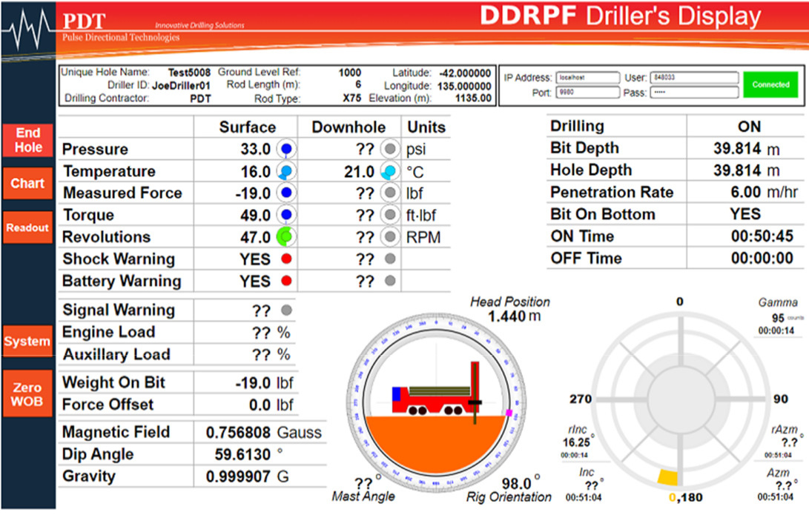Click the Bit Depth value 39.814 m
809x532 pixels.
pyautogui.click(x=747, y=149)
